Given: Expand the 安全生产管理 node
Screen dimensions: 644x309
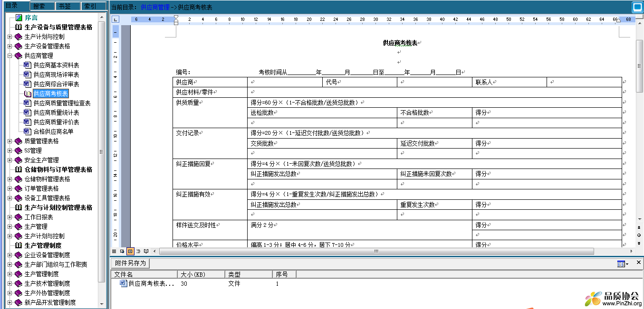Looking at the screenshot, I should [10, 160].
